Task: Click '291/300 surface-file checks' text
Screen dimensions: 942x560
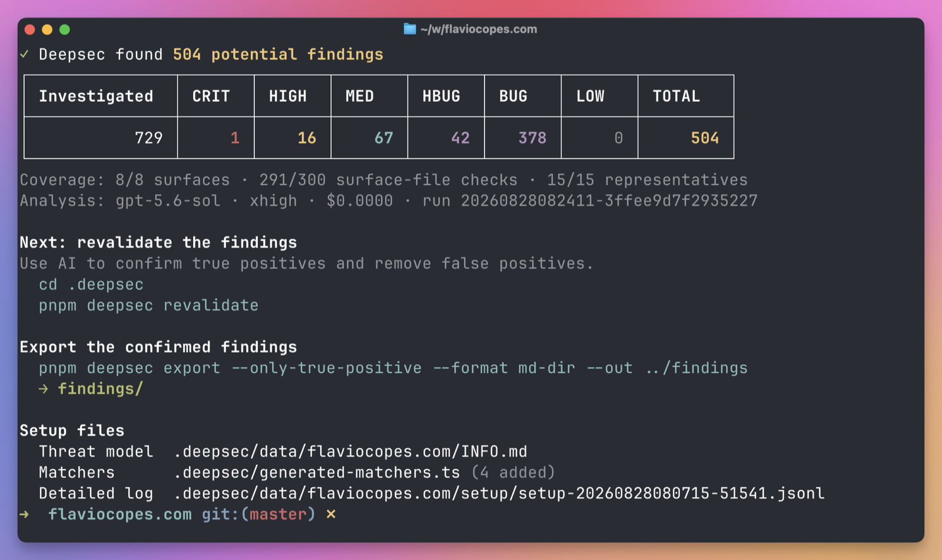Action: 389,180
